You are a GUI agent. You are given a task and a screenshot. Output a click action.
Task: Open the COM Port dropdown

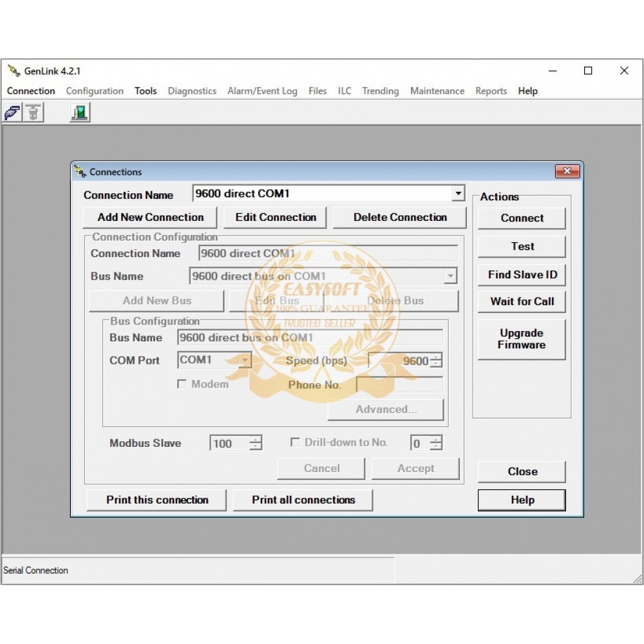point(245,360)
